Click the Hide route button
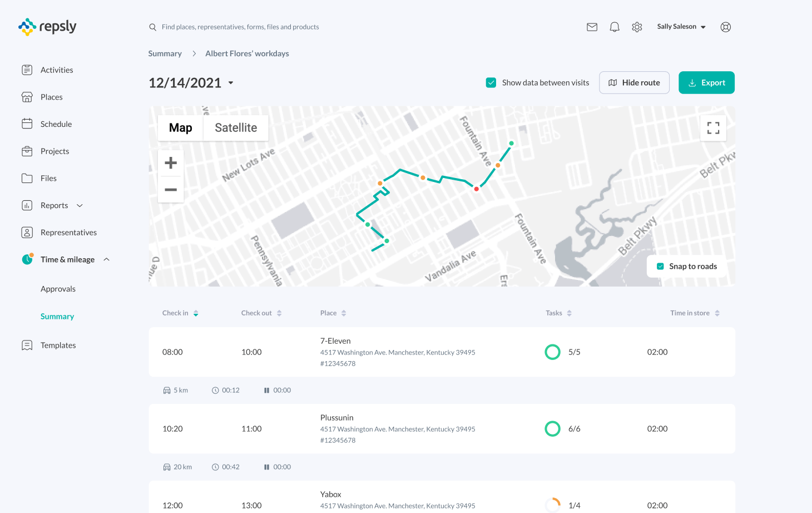The height and width of the screenshot is (513, 812). [634, 83]
